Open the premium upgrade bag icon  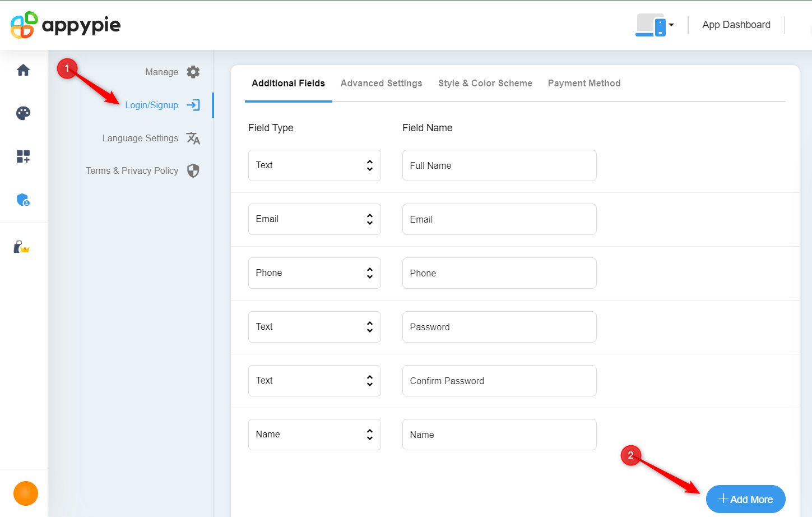click(x=23, y=247)
